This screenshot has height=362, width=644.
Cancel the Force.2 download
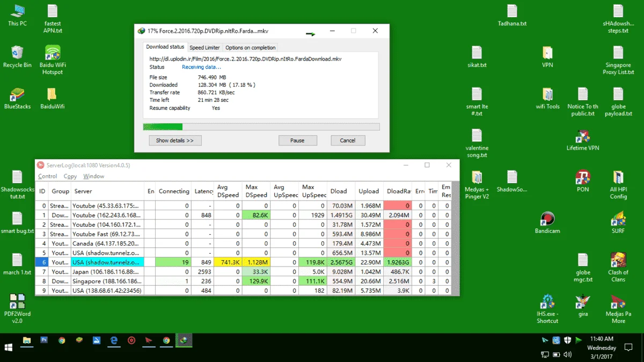pos(347,141)
